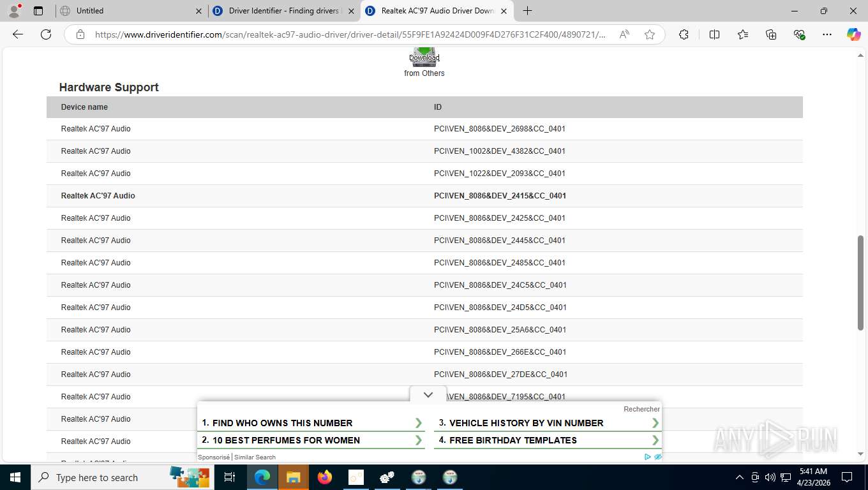Close the Driver Identifier tab
This screenshot has width=868, height=490.
[351, 11]
